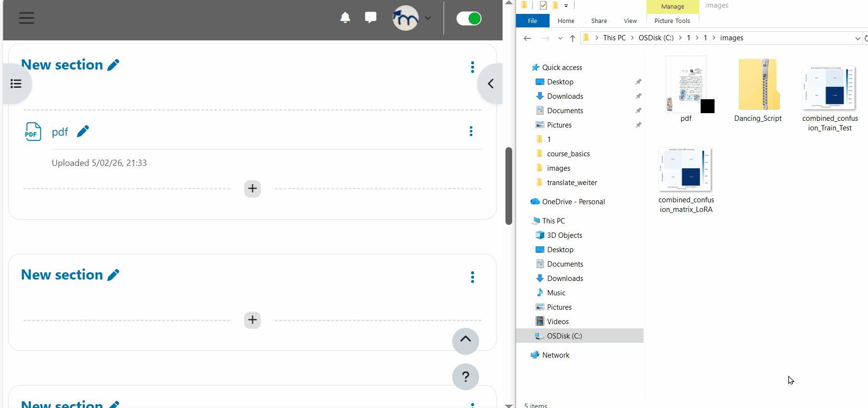Image resolution: width=868 pixels, height=408 pixels.
Task: Select the combined_confusion_matrix_LoRA image thumbnail
Action: tap(685, 170)
